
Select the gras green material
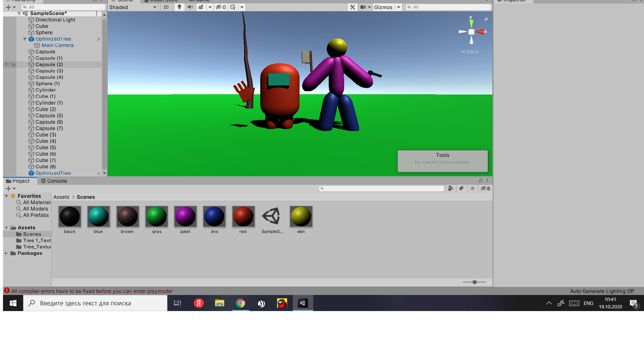click(157, 220)
